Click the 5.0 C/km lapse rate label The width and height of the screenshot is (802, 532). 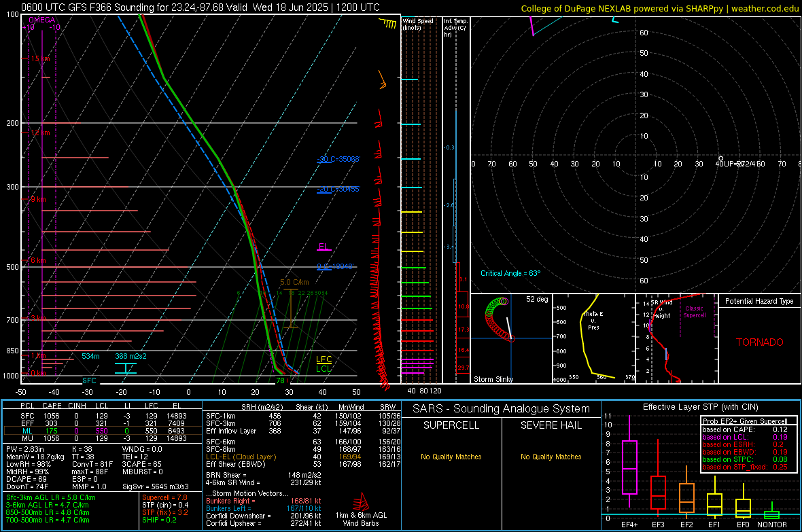point(294,282)
